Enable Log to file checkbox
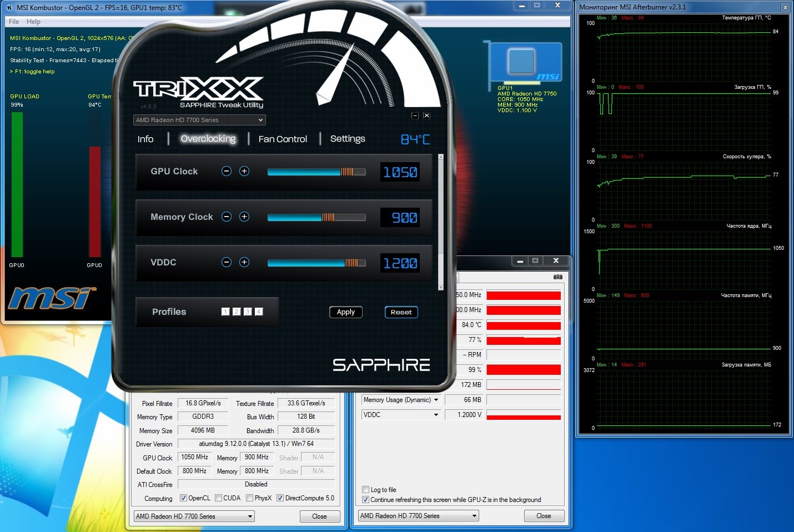This screenshot has height=532, width=794. (x=365, y=490)
